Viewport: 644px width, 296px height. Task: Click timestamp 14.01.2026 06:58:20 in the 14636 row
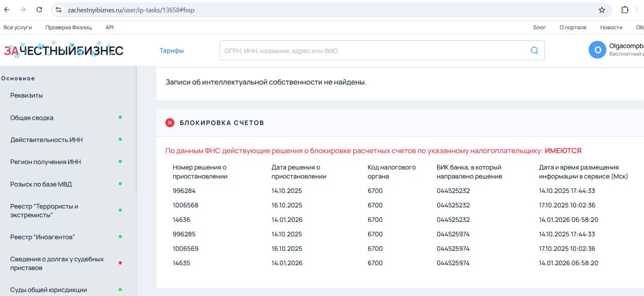pos(569,219)
